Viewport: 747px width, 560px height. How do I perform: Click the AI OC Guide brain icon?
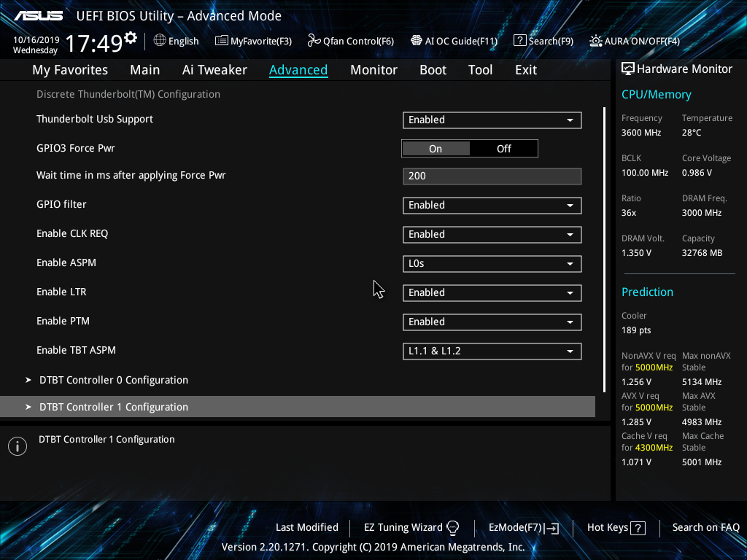click(x=417, y=41)
